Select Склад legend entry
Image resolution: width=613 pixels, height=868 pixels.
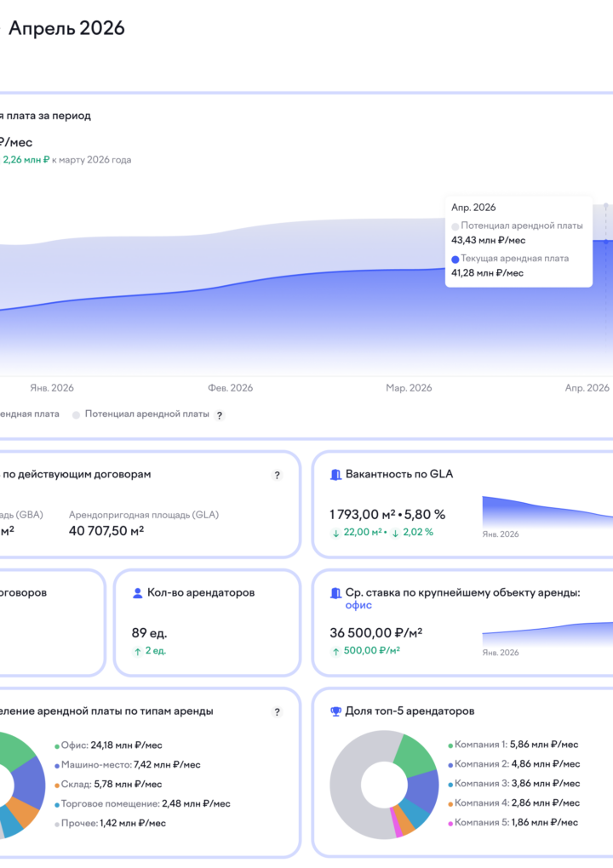[108, 784]
